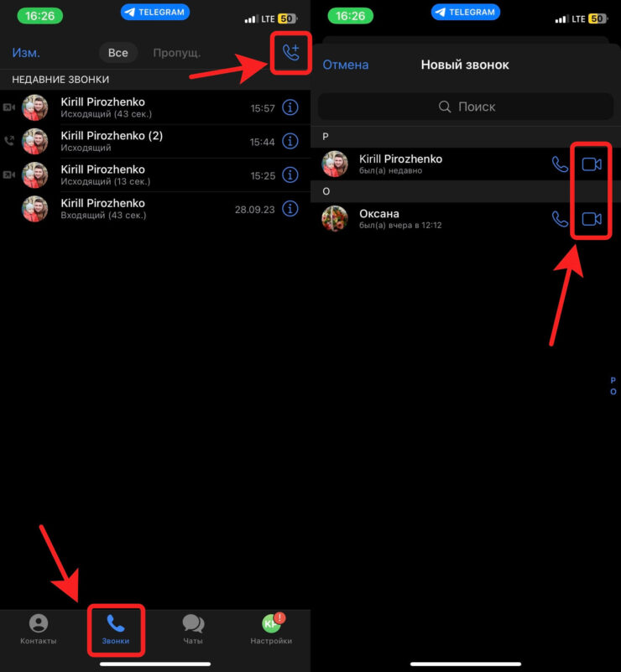
Task: Start voice call with Оксана
Action: click(560, 219)
